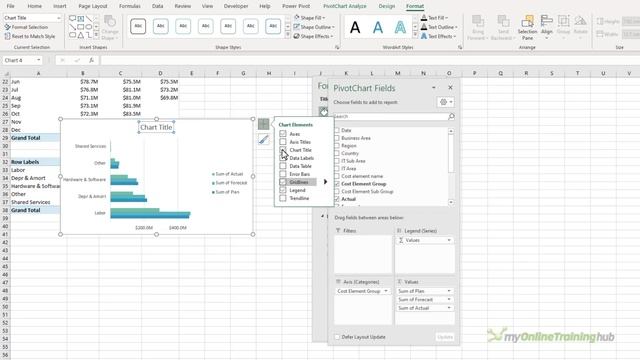Image resolution: width=640 pixels, height=360 pixels.
Task: Toggle Data Labels checkbox
Action: [283, 158]
